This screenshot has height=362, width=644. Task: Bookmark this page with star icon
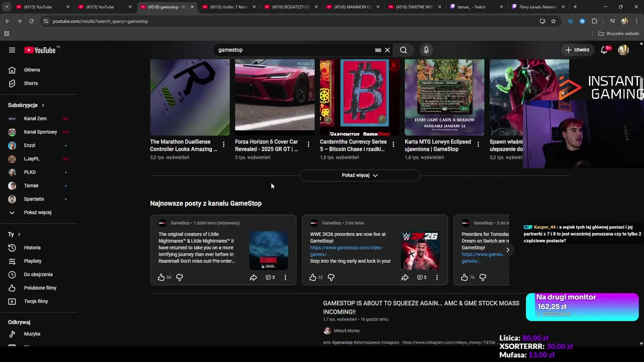coord(553,21)
